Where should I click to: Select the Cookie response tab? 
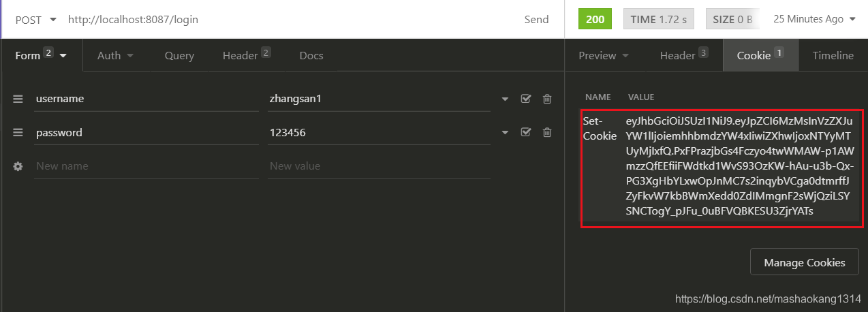[760, 55]
